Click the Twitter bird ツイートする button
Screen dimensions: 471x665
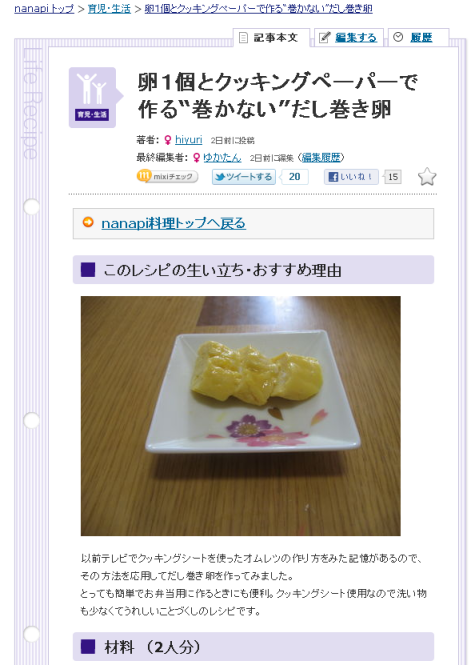click(x=243, y=176)
